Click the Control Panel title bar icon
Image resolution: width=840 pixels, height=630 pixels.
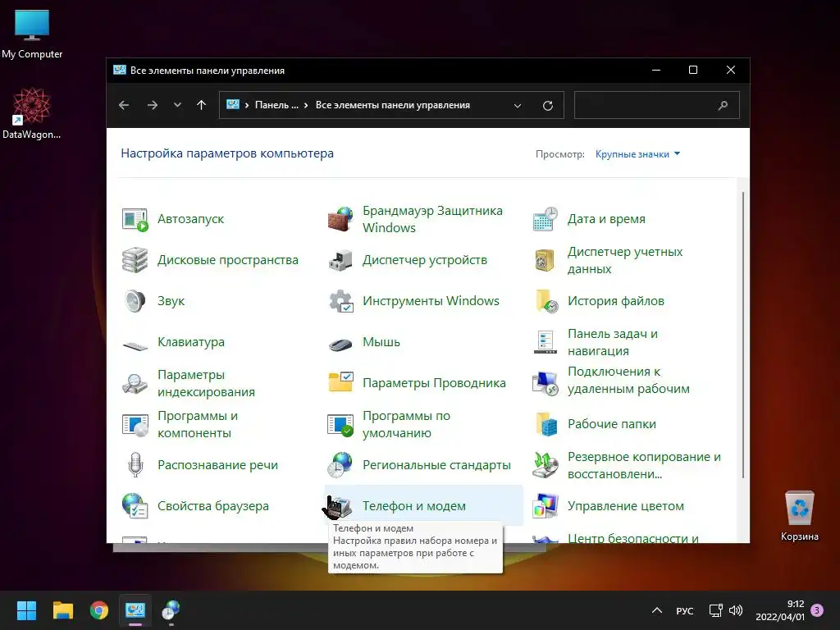point(120,71)
